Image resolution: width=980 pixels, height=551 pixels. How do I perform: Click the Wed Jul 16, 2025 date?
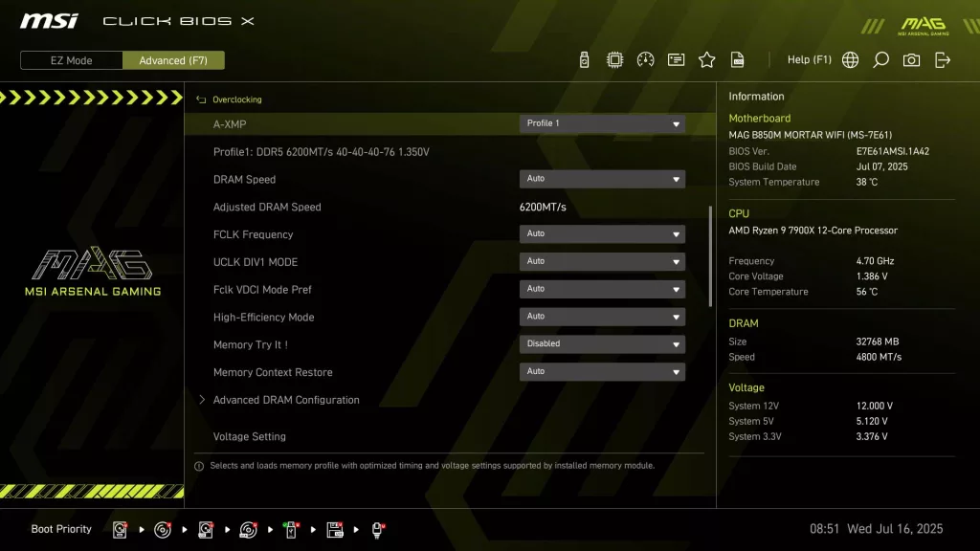point(895,529)
